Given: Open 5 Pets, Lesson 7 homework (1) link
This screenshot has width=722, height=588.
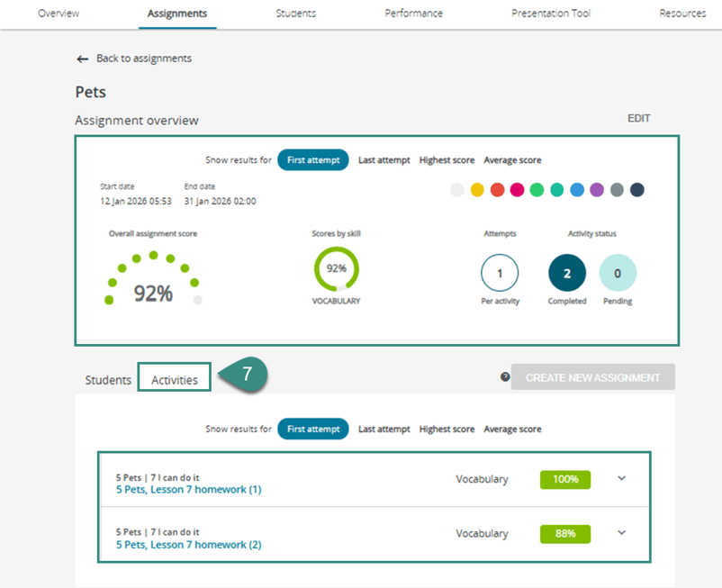Looking at the screenshot, I should click(x=188, y=490).
